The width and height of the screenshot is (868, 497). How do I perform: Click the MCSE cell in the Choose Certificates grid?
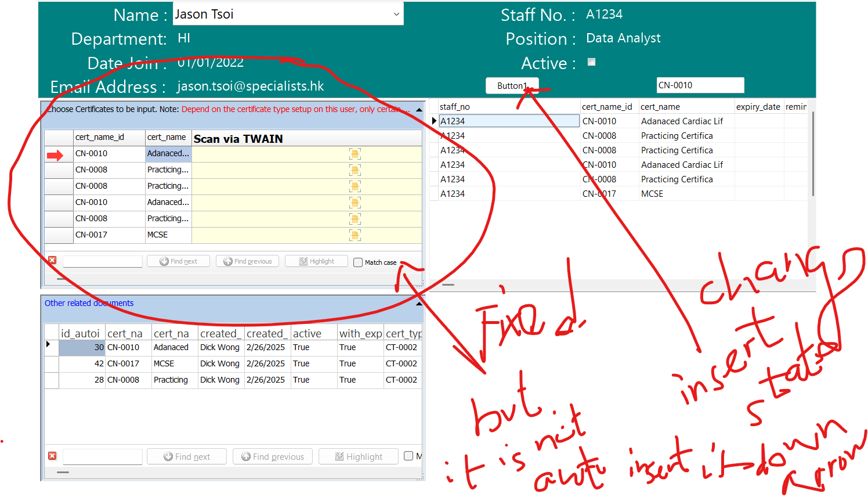[168, 235]
